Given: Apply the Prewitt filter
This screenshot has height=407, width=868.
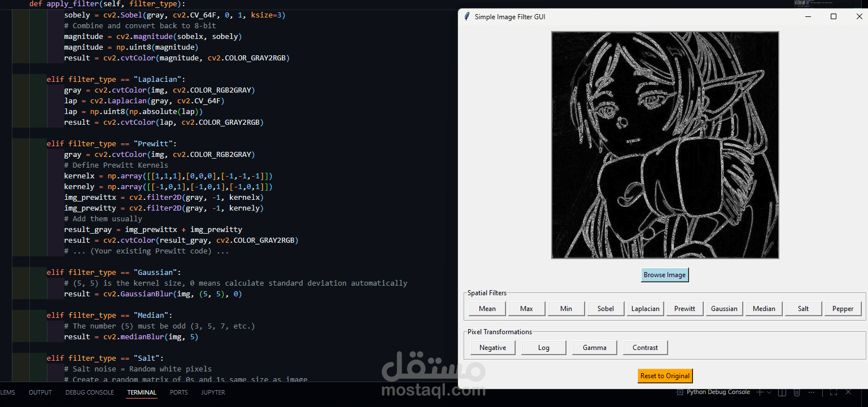Looking at the screenshot, I should [685, 308].
